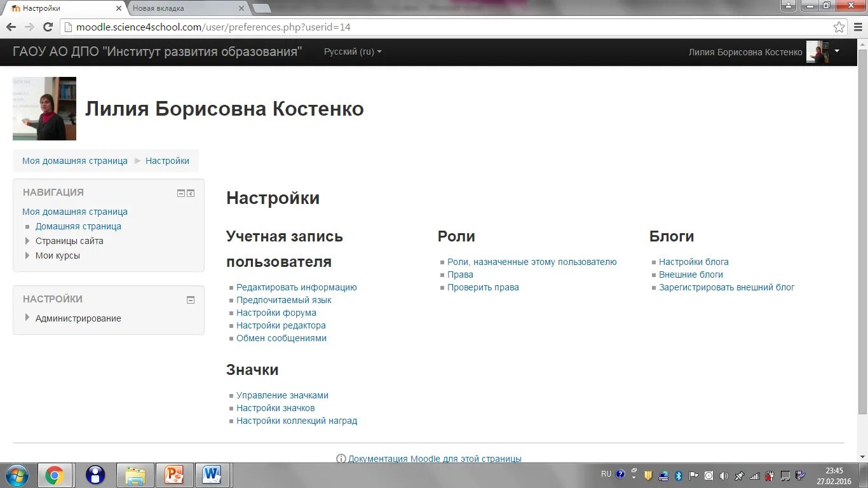Expand Страницы сайта tree node
The image size is (868, 488).
point(27,241)
